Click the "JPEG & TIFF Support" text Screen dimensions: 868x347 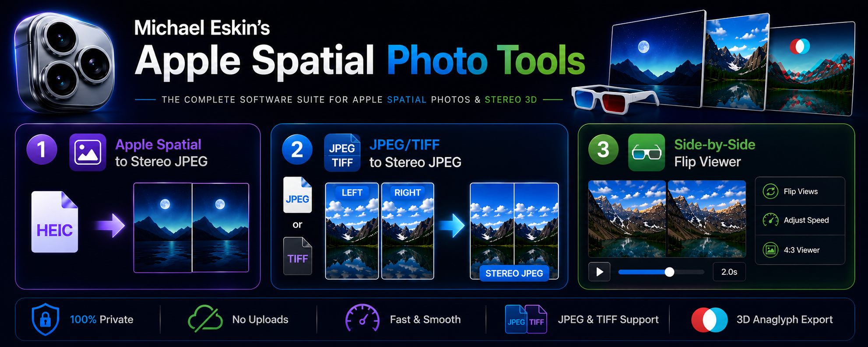[608, 319]
